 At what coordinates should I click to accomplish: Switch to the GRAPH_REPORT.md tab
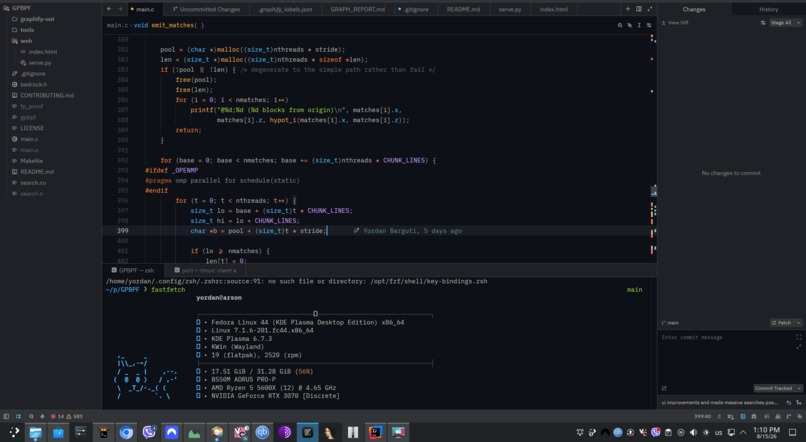(x=357, y=9)
